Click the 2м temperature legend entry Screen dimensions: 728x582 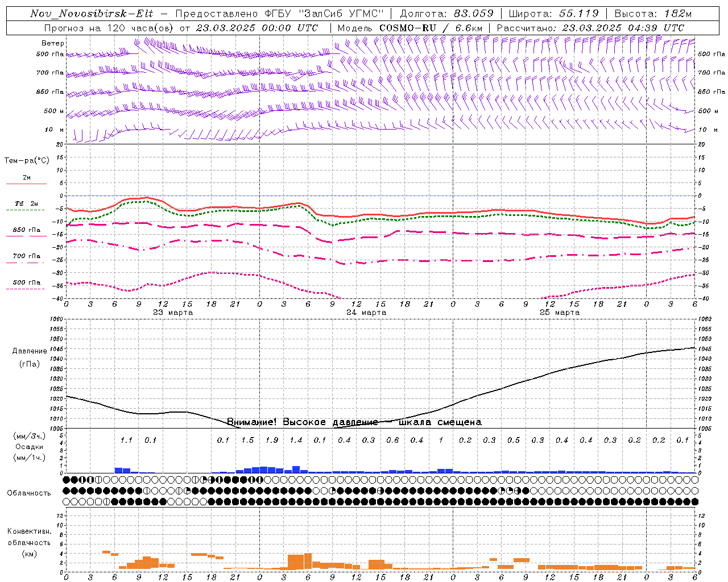[x=27, y=177]
